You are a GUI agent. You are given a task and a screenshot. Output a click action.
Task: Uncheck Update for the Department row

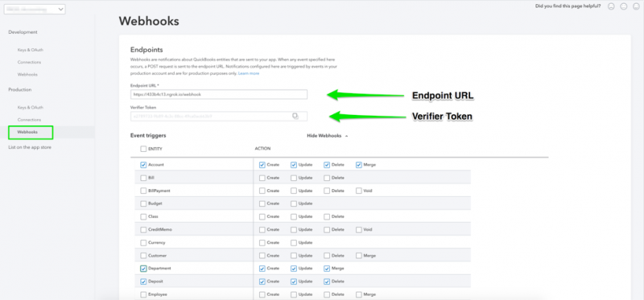294,269
